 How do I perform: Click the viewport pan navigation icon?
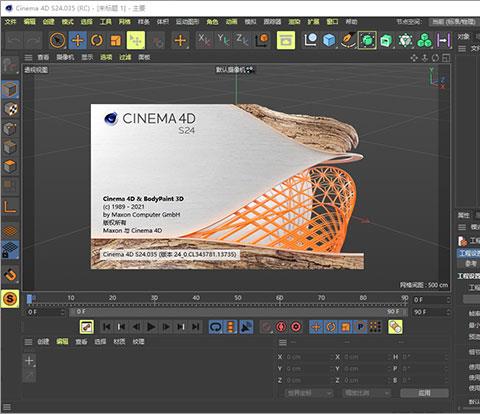click(x=414, y=58)
